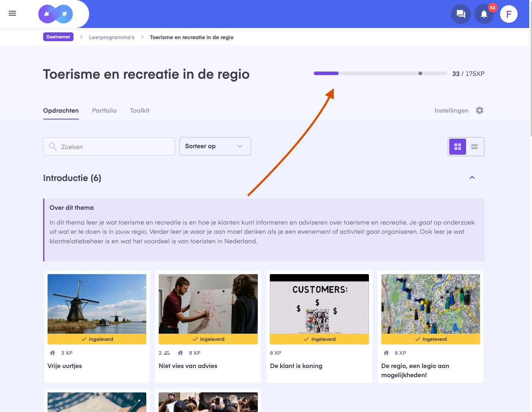Image resolution: width=532 pixels, height=412 pixels.
Task: Click the infinity logo in header
Action: coord(56,14)
